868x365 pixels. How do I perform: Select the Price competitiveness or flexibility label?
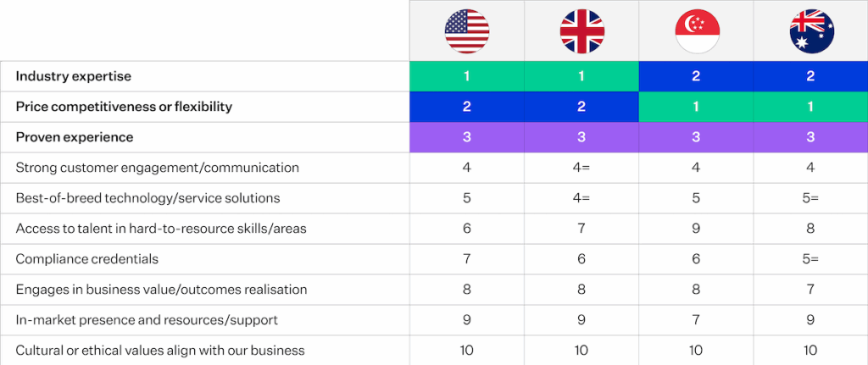coord(124,107)
